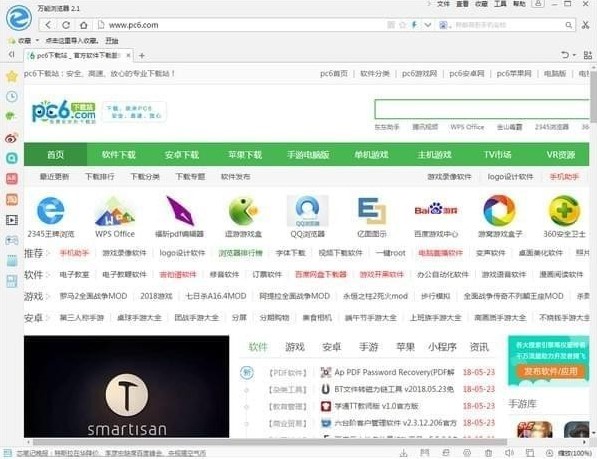
Task: Open the favorites star in the left sidebar
Action: 12,76
